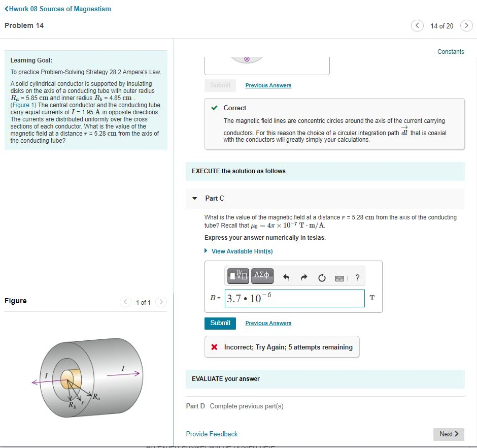Screen dimensions: 477x448
Task: Open the Constants reference
Action: point(451,51)
